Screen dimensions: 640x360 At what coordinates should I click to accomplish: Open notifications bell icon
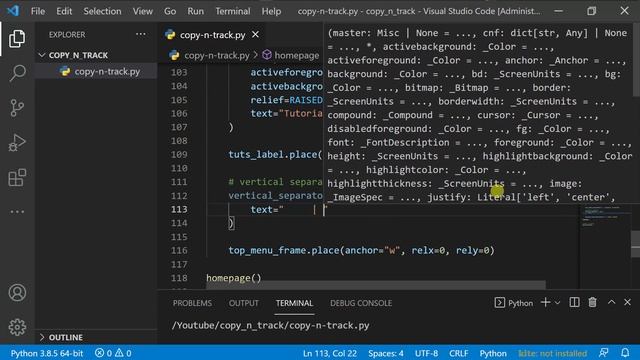pos(625,353)
